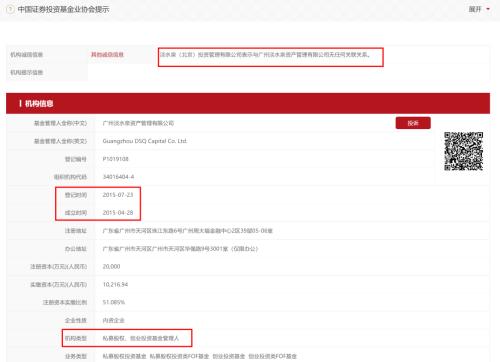Select paid-in capital value 10,216.94
Screen dimensions: 500x362
tap(115, 284)
